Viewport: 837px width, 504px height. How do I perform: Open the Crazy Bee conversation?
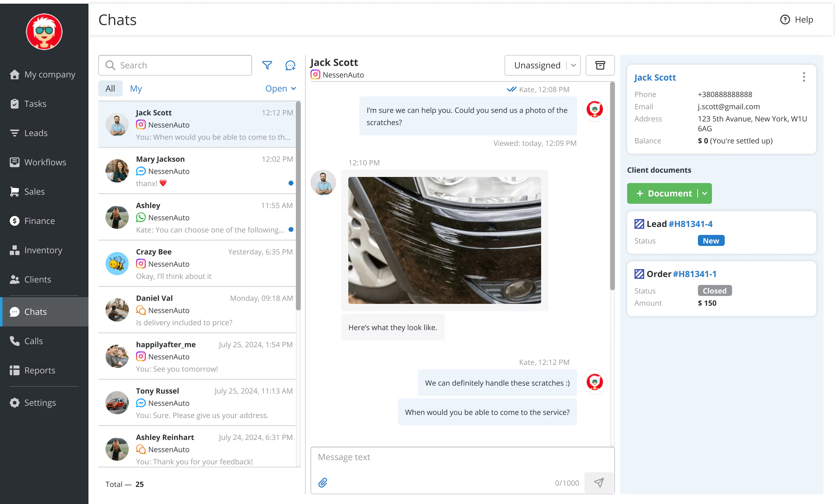[x=197, y=264]
